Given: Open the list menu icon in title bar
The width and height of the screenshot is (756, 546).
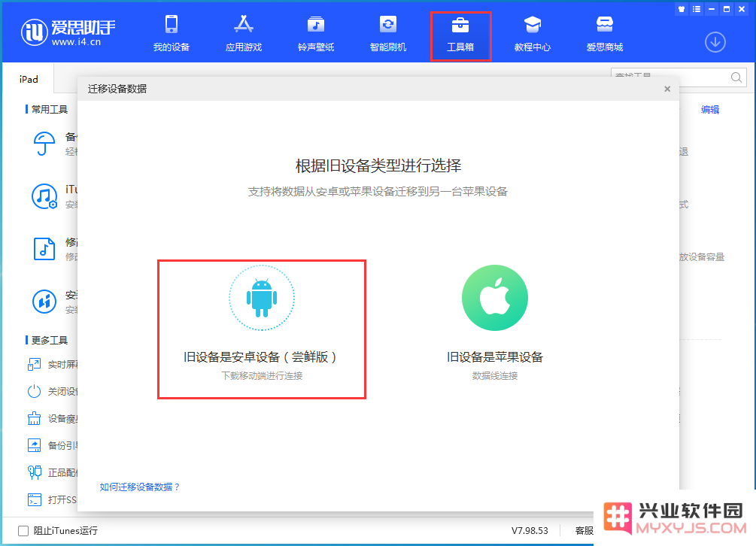Looking at the screenshot, I should [x=697, y=9].
